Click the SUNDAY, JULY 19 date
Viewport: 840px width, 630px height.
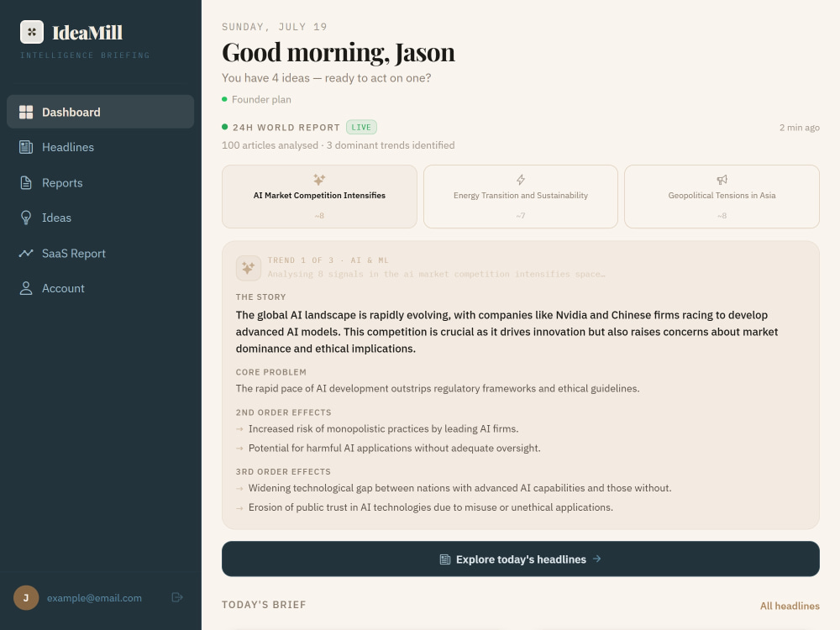275,27
